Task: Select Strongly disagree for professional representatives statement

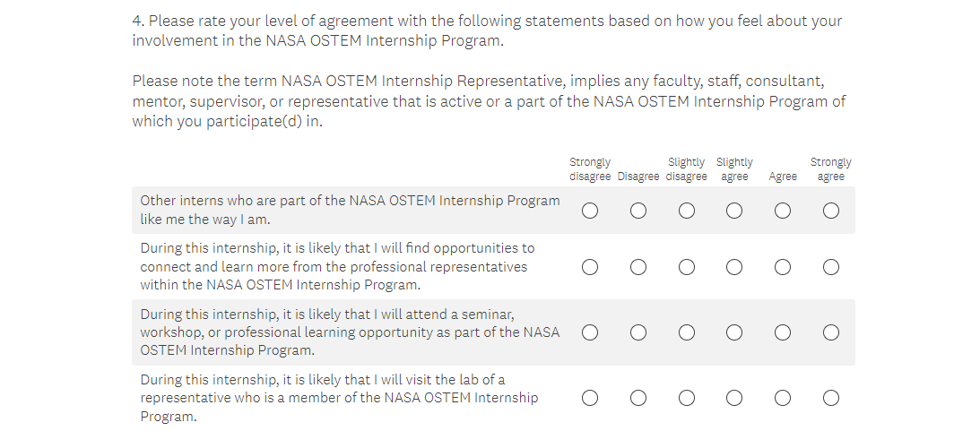Action: 590,267
